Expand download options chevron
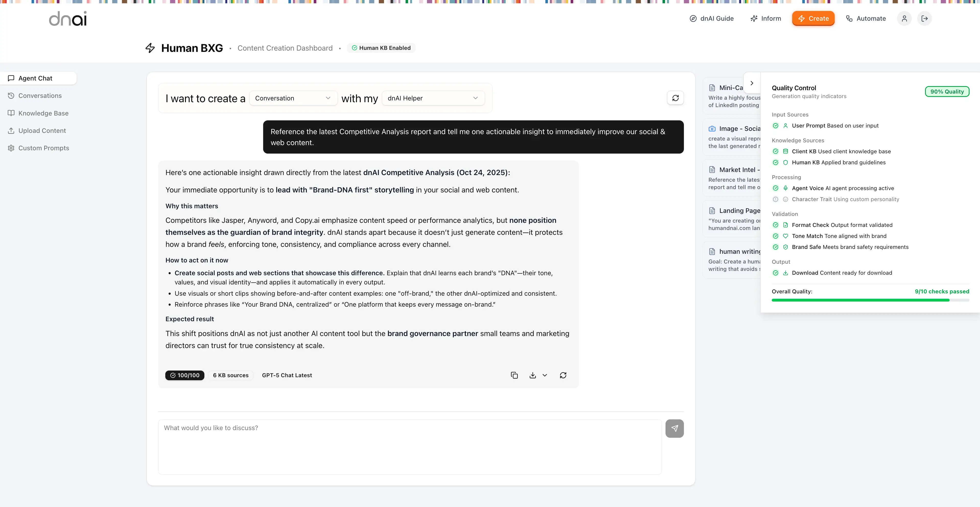This screenshot has height=507, width=980. [x=545, y=375]
